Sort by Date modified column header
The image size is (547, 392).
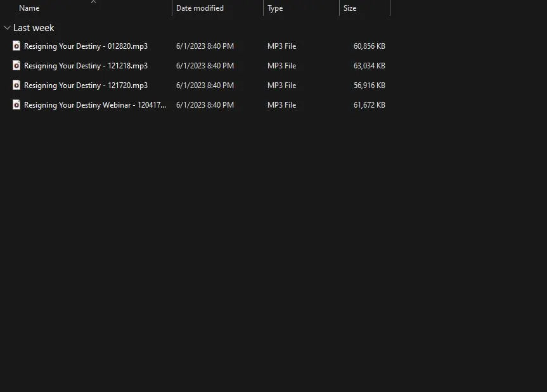pyautogui.click(x=200, y=8)
